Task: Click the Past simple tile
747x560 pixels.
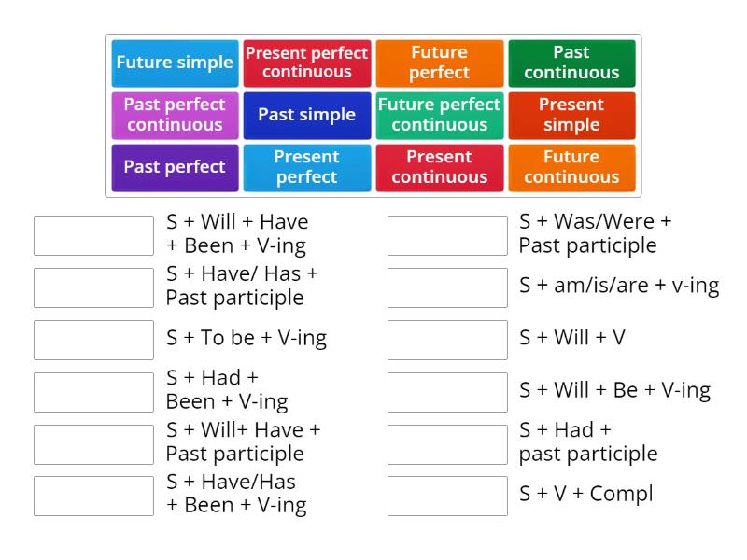Action: tap(307, 115)
